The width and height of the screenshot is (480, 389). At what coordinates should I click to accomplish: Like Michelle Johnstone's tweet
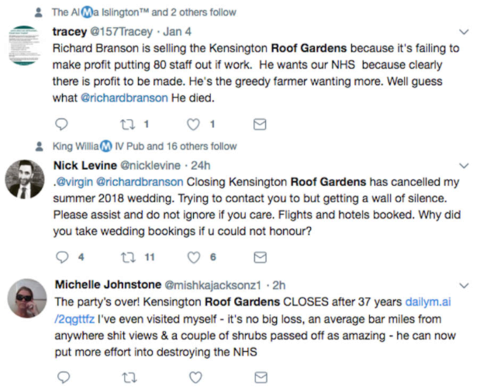(x=196, y=377)
